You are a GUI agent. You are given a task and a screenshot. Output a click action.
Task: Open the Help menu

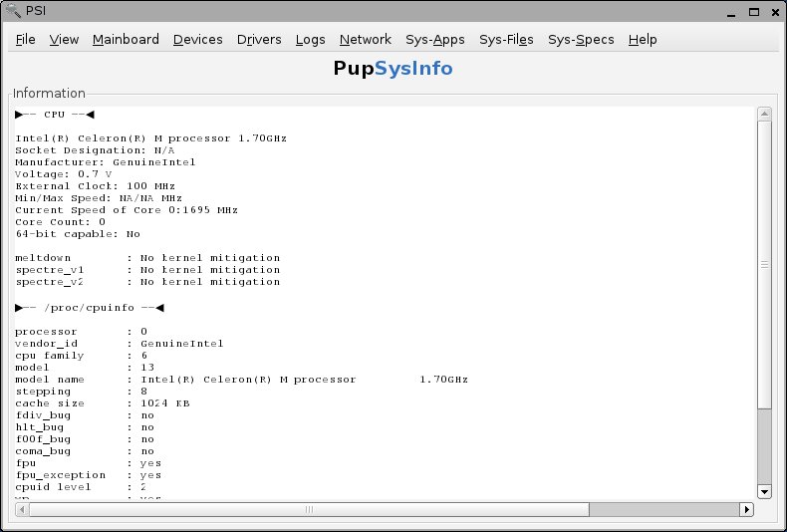coord(643,39)
